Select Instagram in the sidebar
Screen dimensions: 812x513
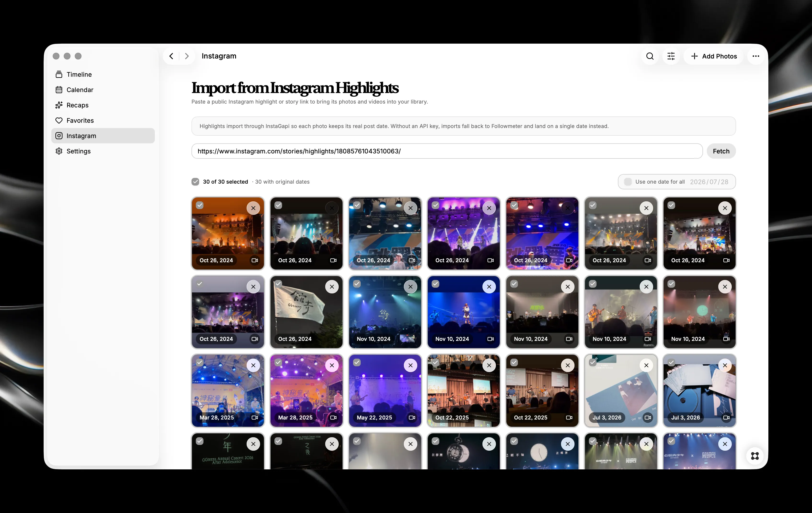103,136
